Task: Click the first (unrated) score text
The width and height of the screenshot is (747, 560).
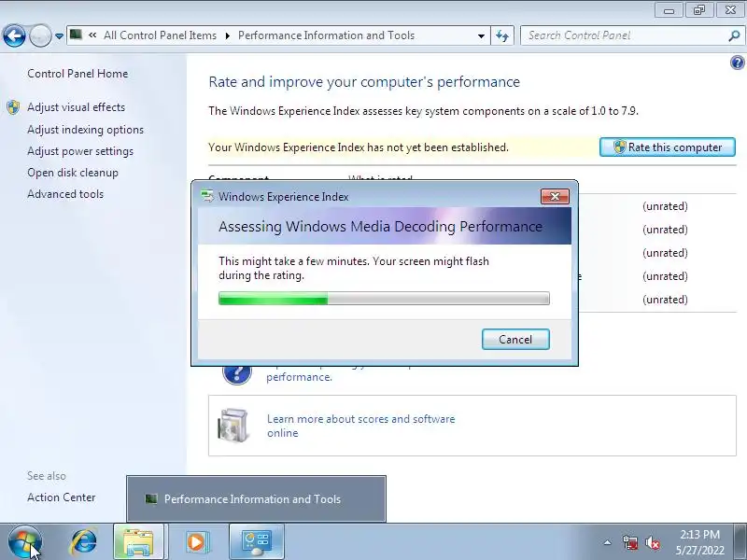Action: [x=665, y=206]
